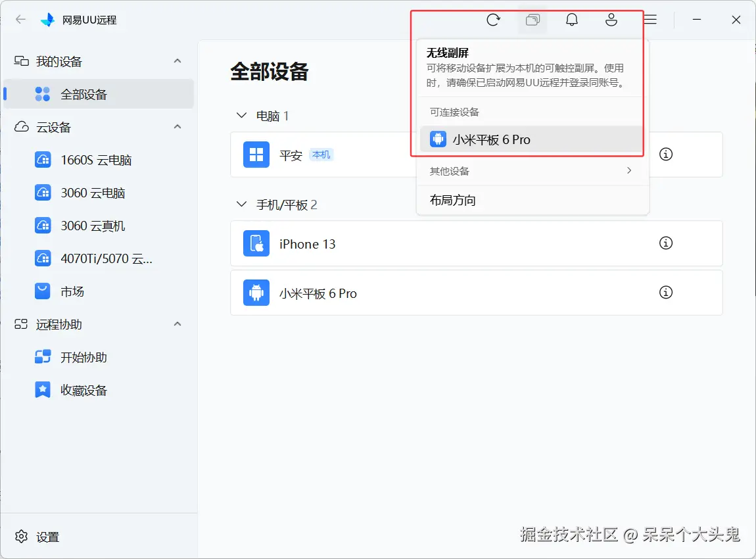Screen dimensions: 756x559
Task: Click the 本机 tag next to 平安
Action: (321, 155)
